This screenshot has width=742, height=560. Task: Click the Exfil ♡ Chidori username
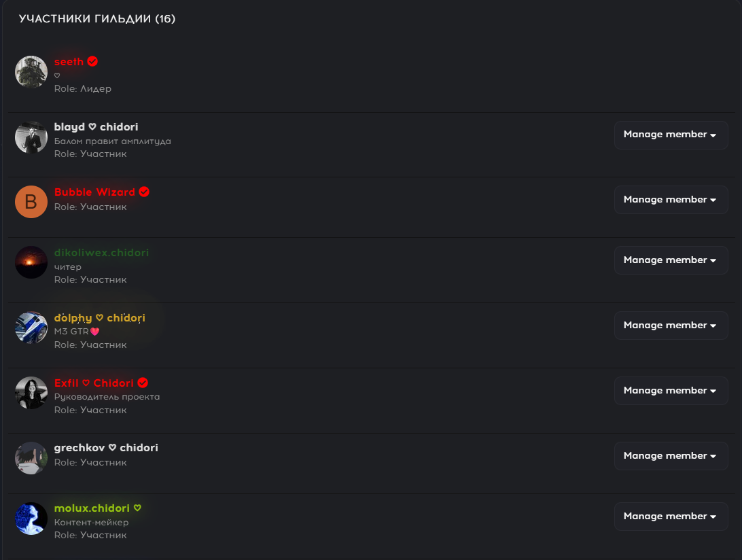[94, 383]
